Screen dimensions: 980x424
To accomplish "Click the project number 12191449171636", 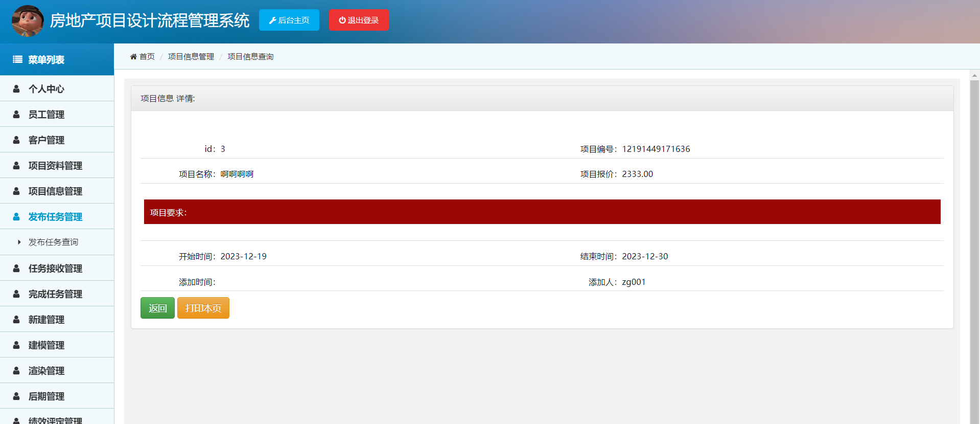I will tap(656, 149).
